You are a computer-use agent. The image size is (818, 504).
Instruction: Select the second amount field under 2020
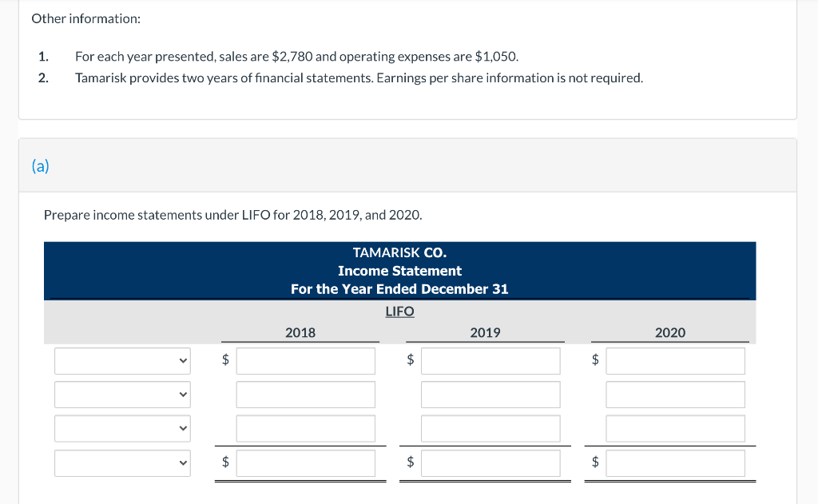[x=675, y=394]
